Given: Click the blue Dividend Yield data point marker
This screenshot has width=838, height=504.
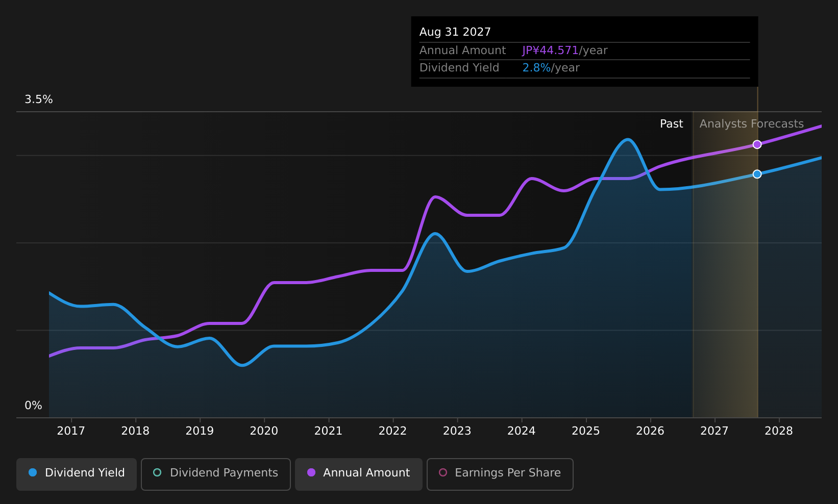Looking at the screenshot, I should 757,174.
